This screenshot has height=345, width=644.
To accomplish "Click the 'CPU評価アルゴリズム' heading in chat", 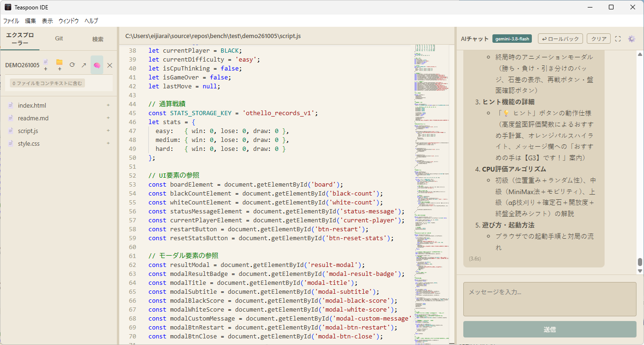I will pyautogui.click(x=514, y=169).
